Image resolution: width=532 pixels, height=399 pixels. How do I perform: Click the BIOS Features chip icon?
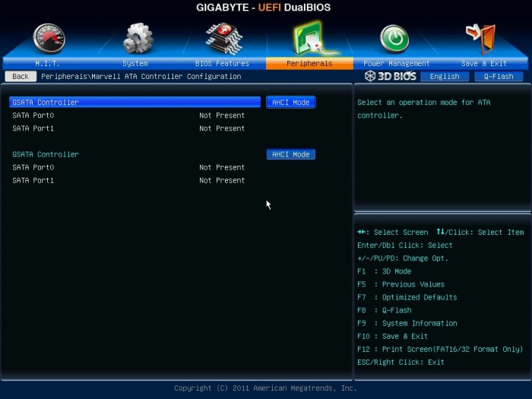(224, 38)
